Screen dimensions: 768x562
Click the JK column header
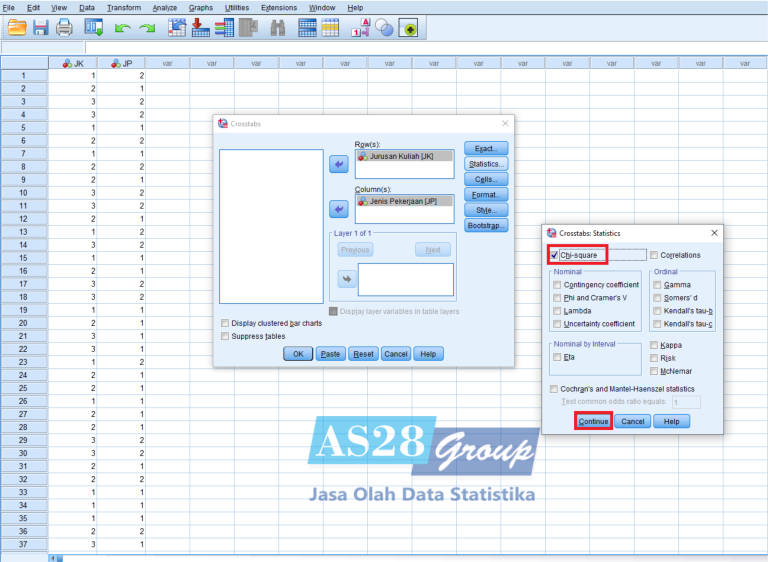click(x=73, y=63)
